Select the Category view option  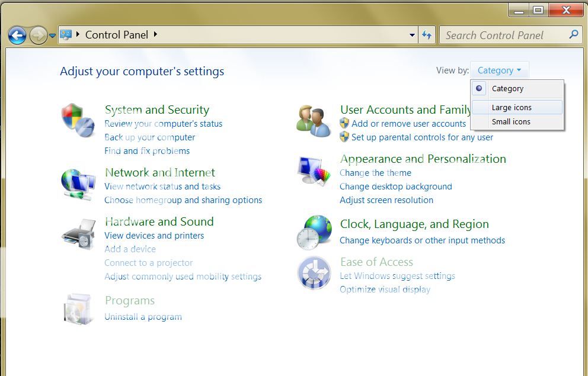pos(517,89)
